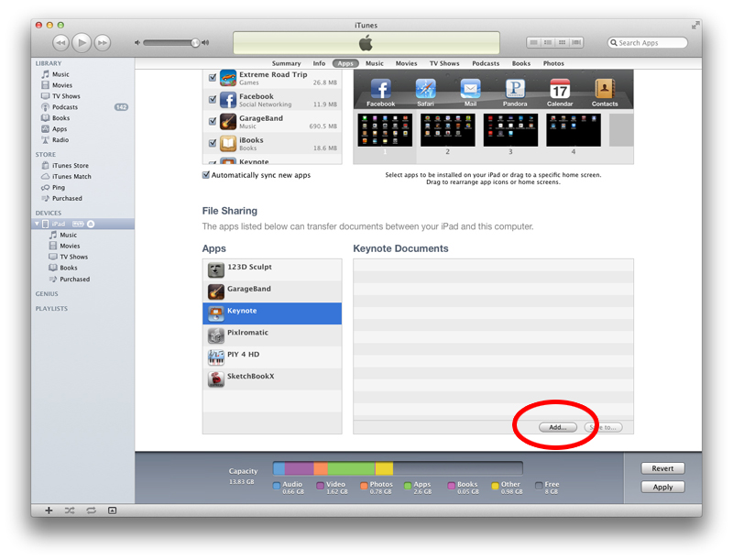Screen dimensions: 733x560
Task: Click the green Apps capacity segment
Action: coord(351,468)
